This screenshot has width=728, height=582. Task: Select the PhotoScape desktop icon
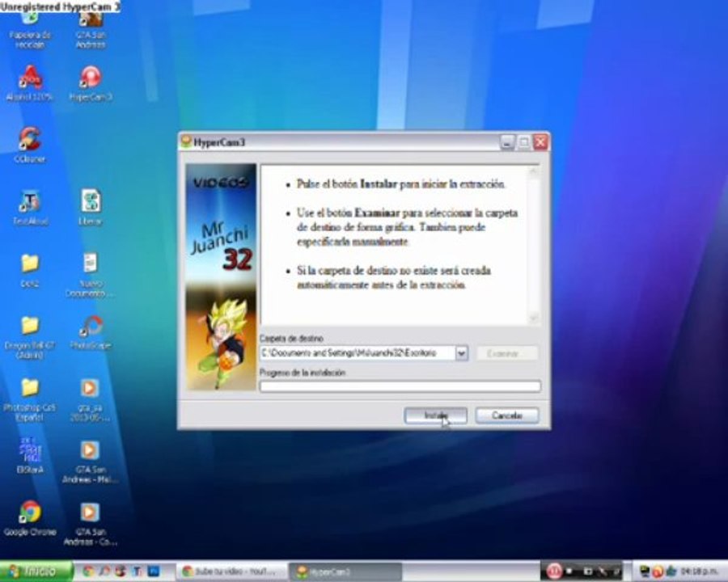[x=91, y=332]
